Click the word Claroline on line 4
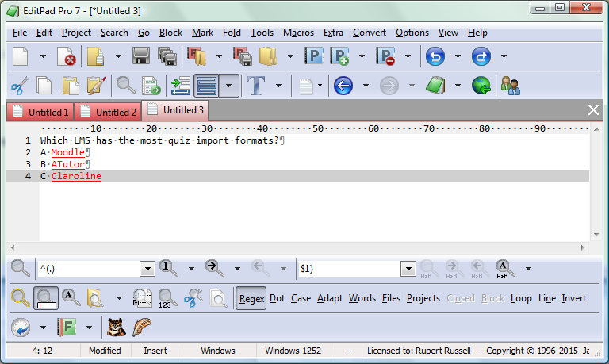The image size is (609, 364). coord(76,176)
